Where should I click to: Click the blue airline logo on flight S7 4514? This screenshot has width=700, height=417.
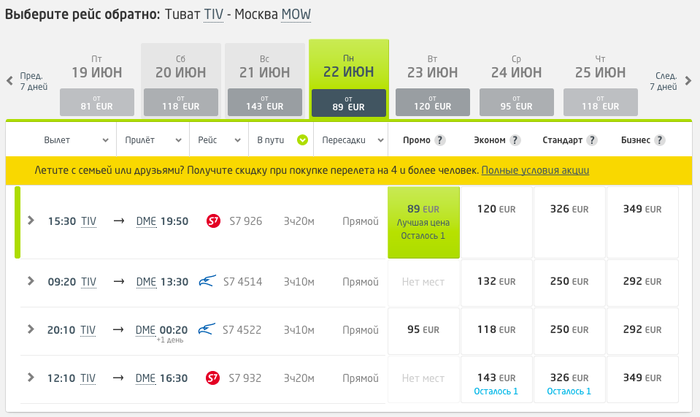pos(207,281)
